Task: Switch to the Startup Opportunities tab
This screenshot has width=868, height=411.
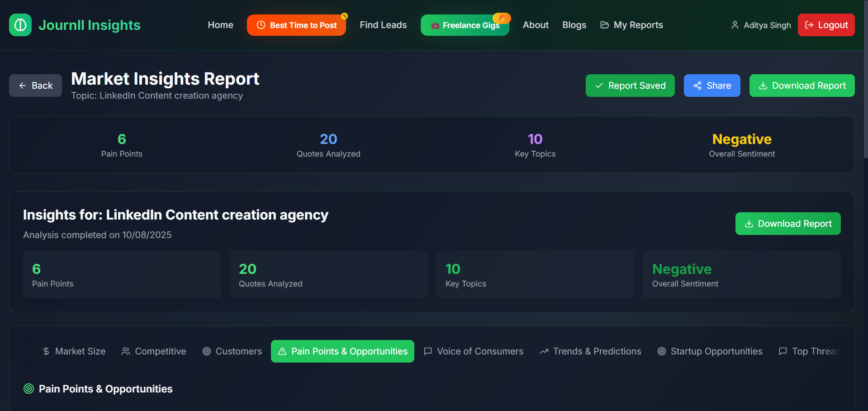Action: (710, 351)
